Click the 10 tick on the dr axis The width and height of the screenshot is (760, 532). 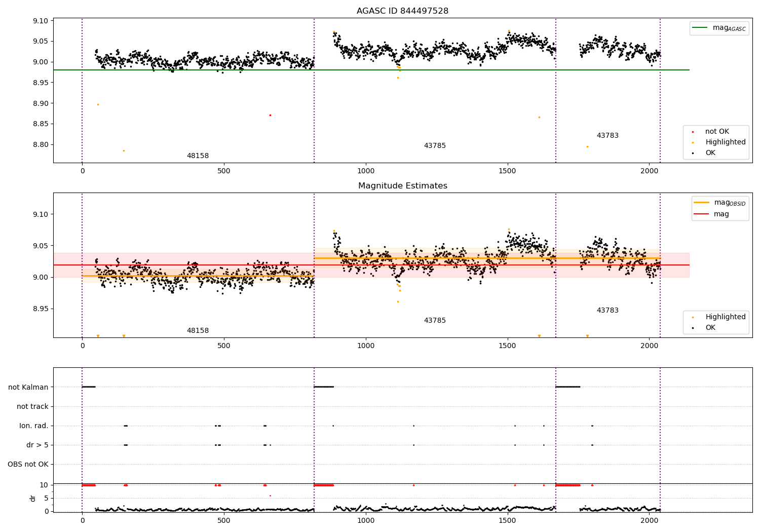pos(44,485)
